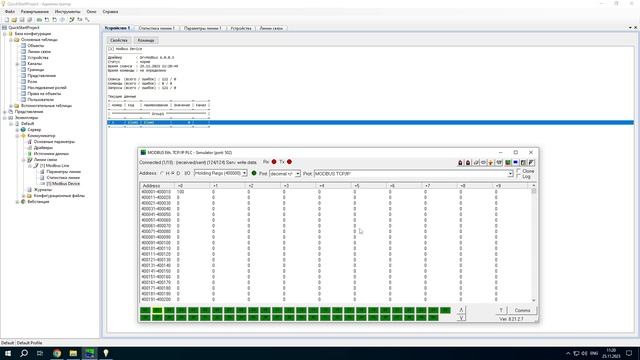The height and width of the screenshot is (360, 640).
Task: Expand the Каналы tree node
Action: [x=17, y=64]
